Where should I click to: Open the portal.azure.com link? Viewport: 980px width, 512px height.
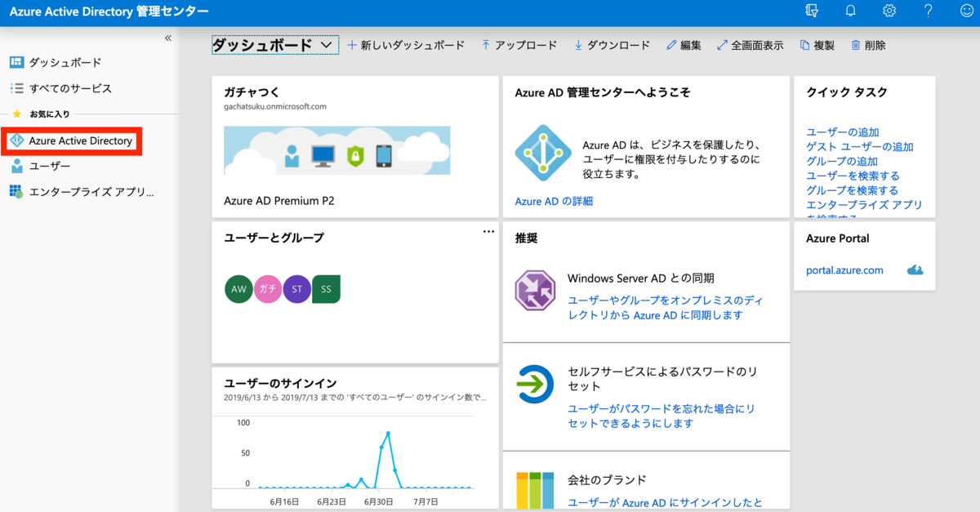coord(844,270)
